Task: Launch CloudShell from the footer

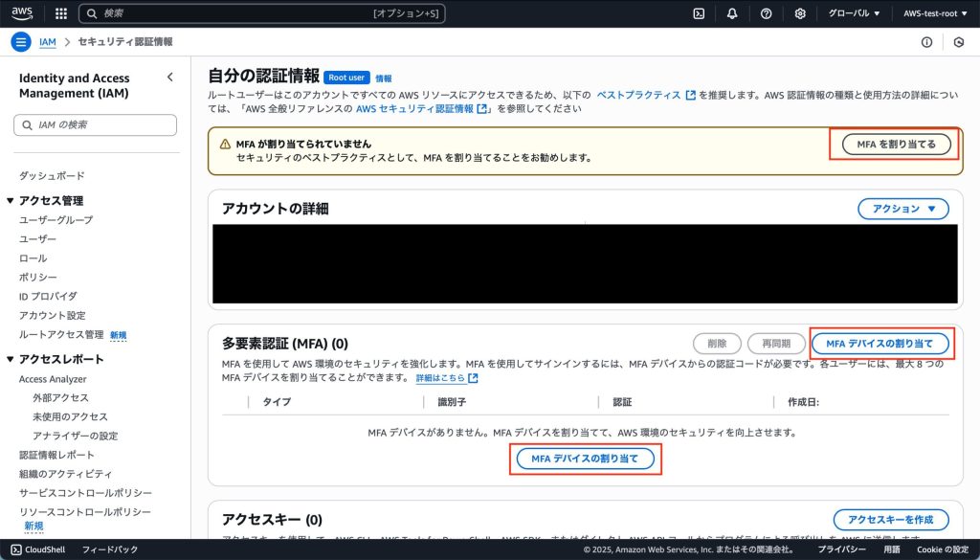Action: coord(38,549)
